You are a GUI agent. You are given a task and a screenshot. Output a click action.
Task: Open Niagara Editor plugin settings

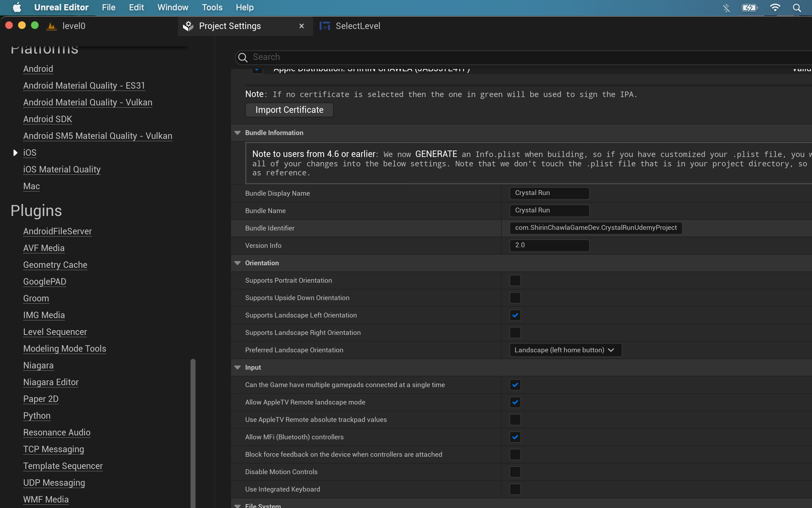(51, 382)
